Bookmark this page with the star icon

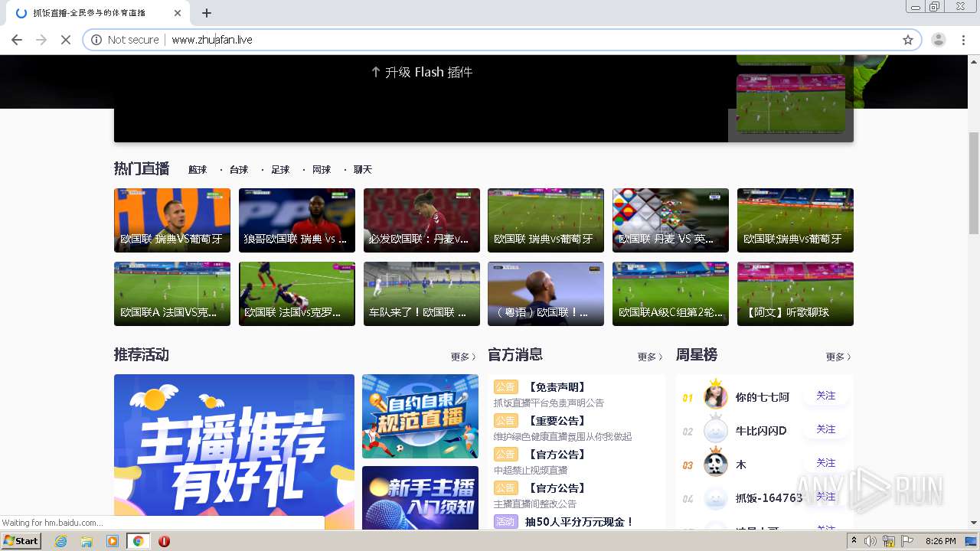tap(908, 40)
